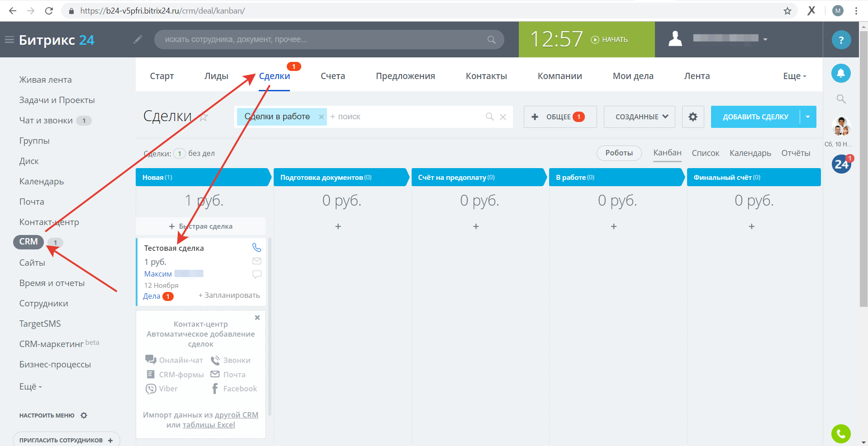The image size is (868, 446).
Task: Add a deal in В работе column
Action: (614, 226)
